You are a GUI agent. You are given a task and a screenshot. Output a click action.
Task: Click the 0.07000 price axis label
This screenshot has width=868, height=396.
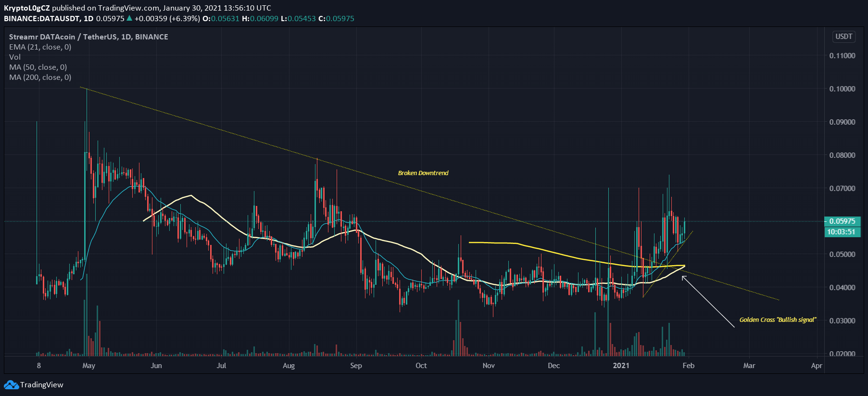point(842,189)
